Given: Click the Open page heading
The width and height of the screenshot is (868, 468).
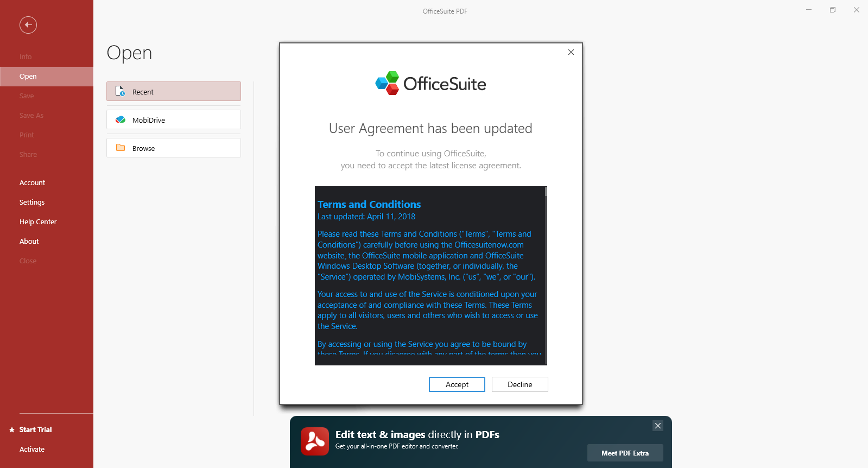Looking at the screenshot, I should (x=129, y=53).
